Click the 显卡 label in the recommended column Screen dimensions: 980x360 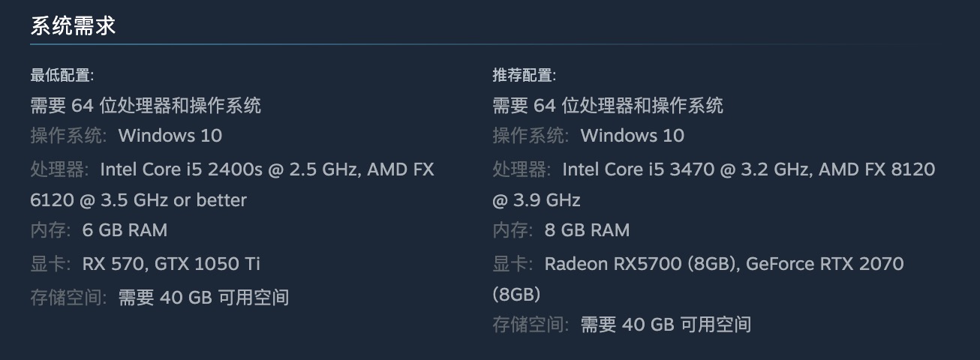[512, 264]
